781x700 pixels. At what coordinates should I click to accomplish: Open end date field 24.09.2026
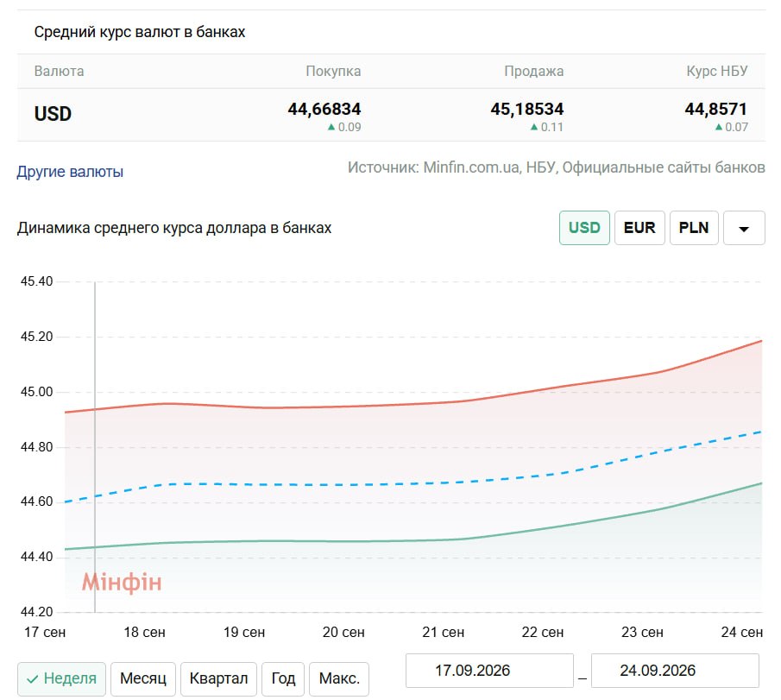pyautogui.click(x=675, y=671)
